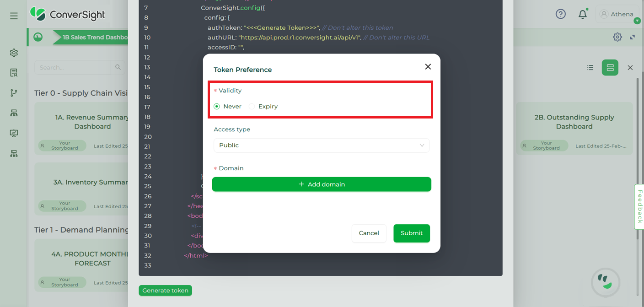The width and height of the screenshot is (644, 307).
Task: Click the storyboard Search input field
Action: pos(73,67)
